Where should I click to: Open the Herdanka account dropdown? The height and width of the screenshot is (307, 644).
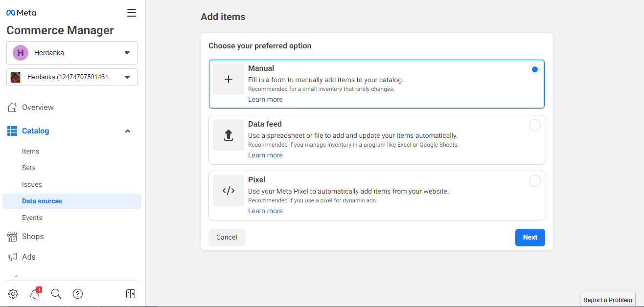tap(72, 53)
